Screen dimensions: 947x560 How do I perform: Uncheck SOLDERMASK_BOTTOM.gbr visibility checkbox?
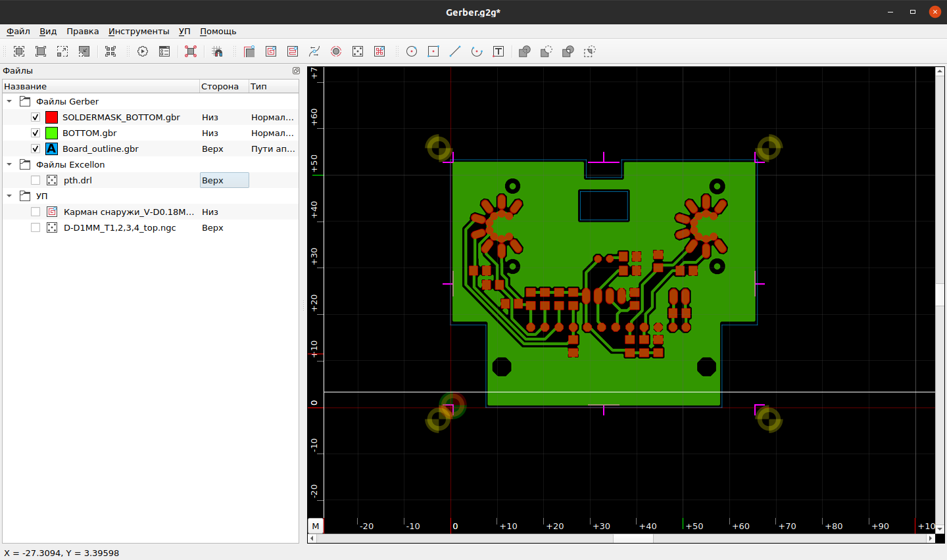pos(36,118)
